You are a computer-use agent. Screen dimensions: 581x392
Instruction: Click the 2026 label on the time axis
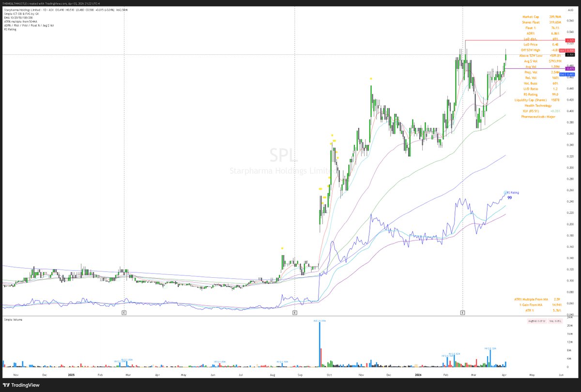pyautogui.click(x=417, y=375)
